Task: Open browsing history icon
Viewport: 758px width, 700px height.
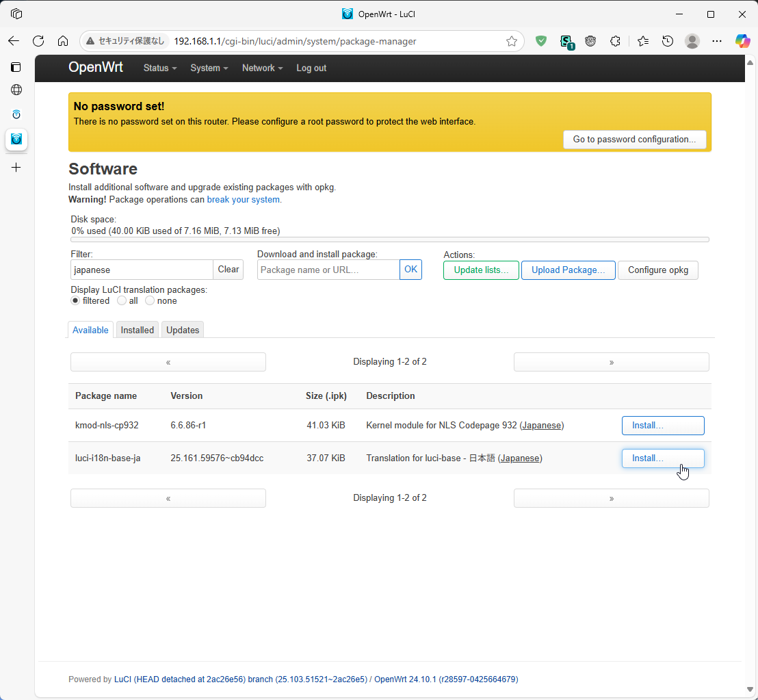Action: coord(668,41)
